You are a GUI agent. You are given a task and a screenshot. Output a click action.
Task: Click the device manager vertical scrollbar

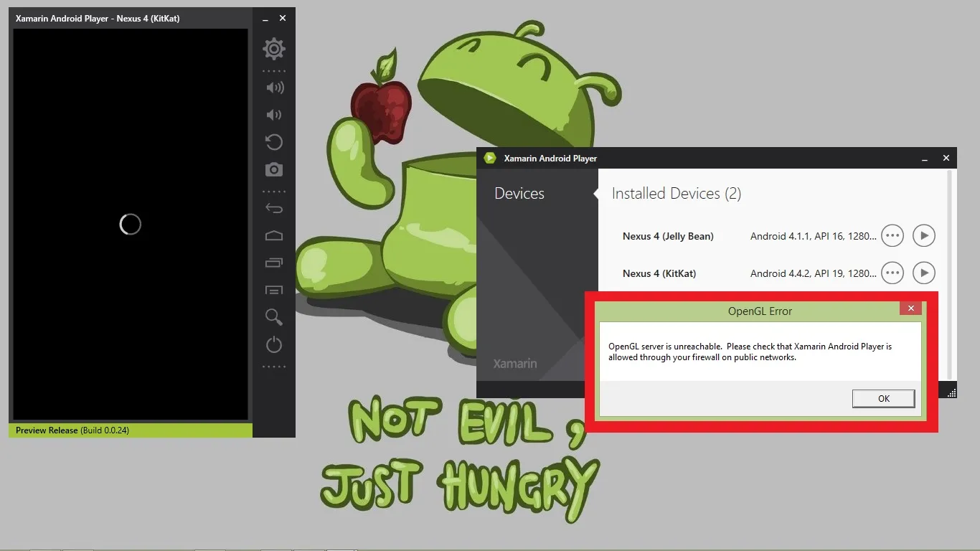pos(951,274)
